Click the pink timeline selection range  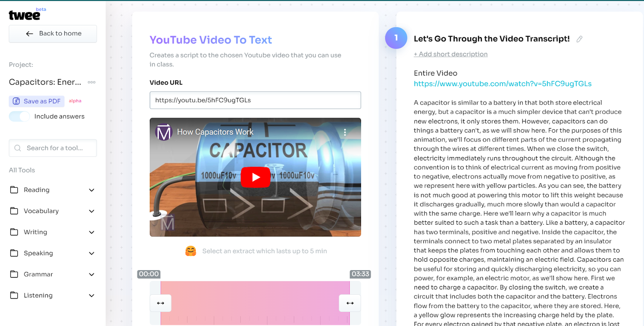pyautogui.click(x=255, y=303)
